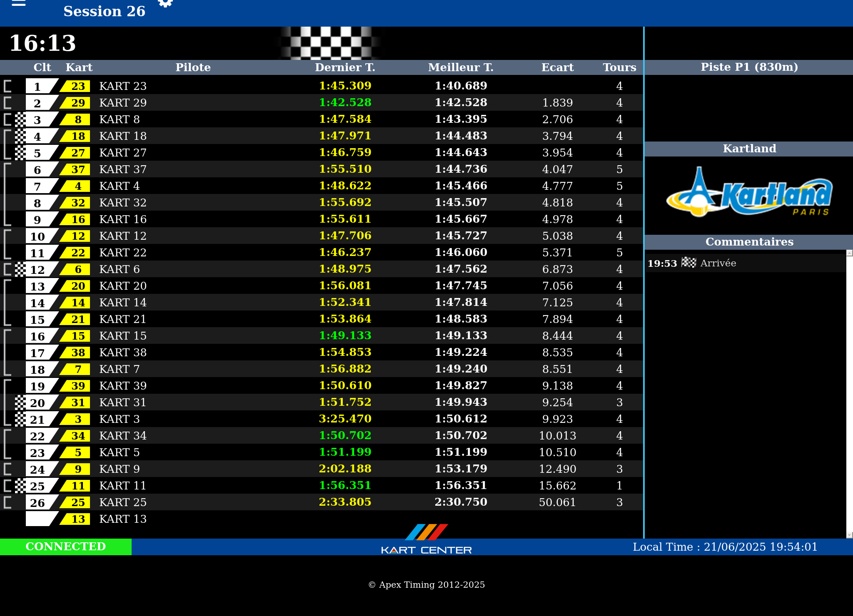The image size is (853, 616).
Task: Click the Tours column header
Action: (x=619, y=67)
